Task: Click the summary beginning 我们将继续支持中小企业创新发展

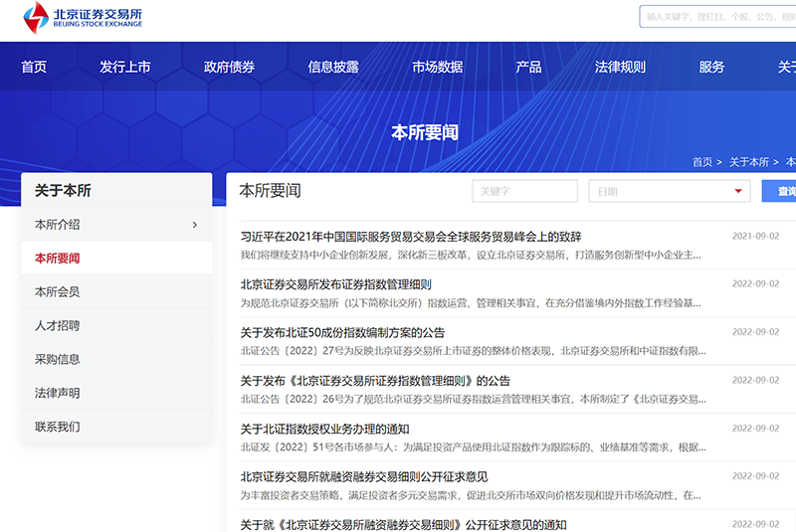Action: pyautogui.click(x=471, y=256)
